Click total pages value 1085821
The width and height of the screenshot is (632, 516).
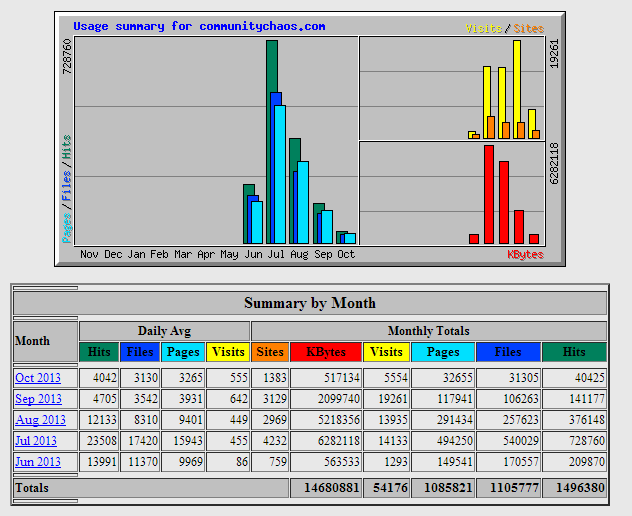[443, 488]
